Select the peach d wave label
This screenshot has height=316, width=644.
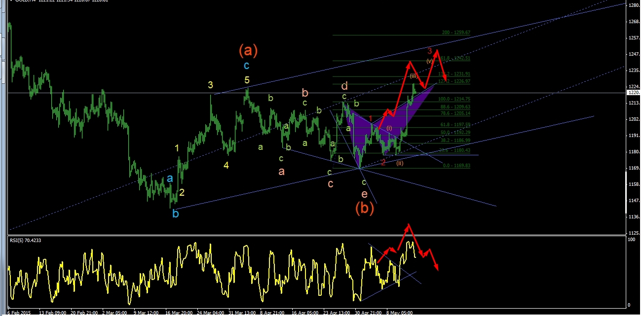345,86
